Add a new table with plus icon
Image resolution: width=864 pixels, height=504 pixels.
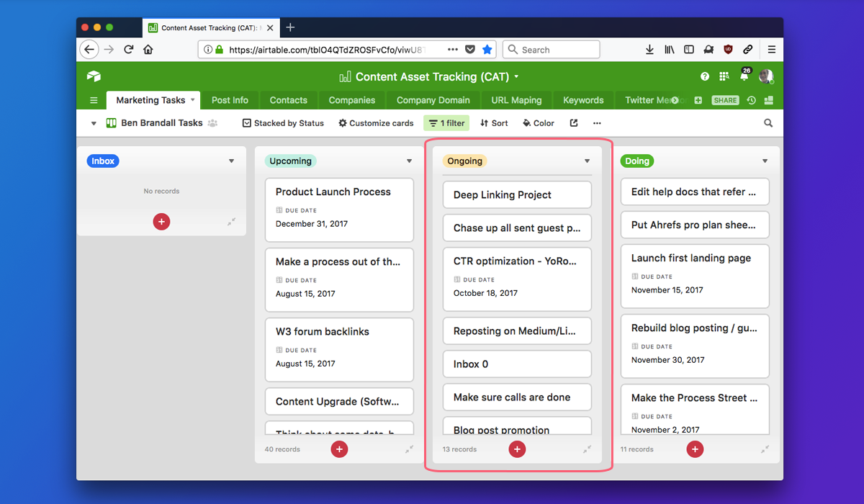coord(698,100)
